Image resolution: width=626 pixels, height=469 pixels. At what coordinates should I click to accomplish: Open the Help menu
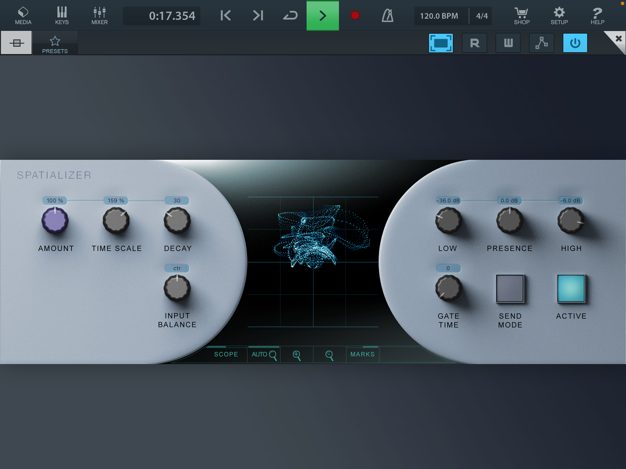(x=597, y=15)
